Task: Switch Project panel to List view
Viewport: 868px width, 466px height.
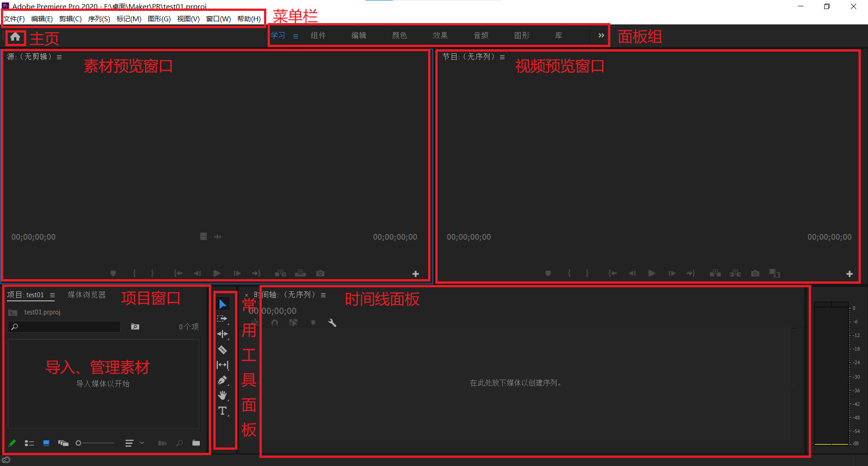Action: pyautogui.click(x=29, y=443)
